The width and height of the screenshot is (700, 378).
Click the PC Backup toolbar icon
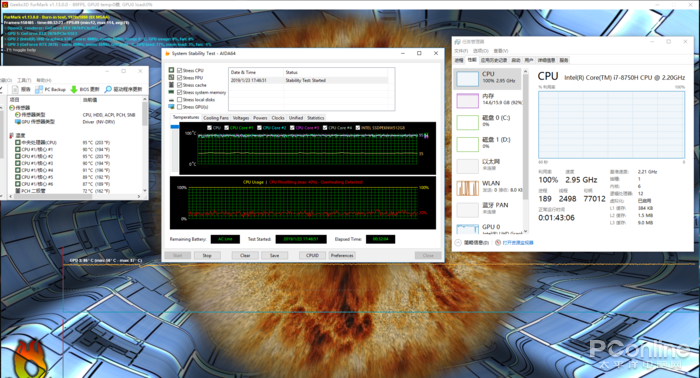tap(39, 89)
